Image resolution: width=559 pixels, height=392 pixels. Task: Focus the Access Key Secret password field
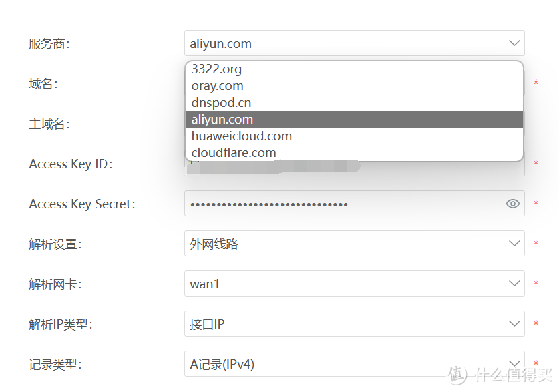pos(355,204)
